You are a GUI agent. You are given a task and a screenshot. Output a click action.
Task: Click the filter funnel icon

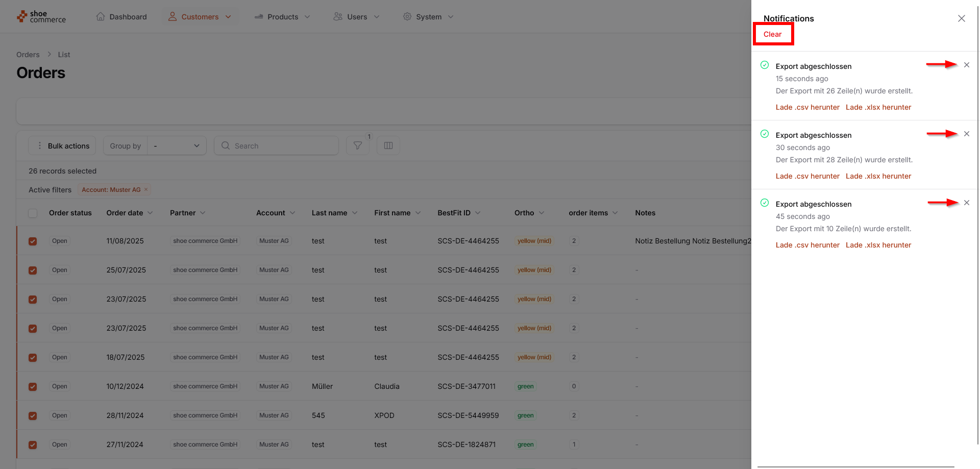point(358,146)
